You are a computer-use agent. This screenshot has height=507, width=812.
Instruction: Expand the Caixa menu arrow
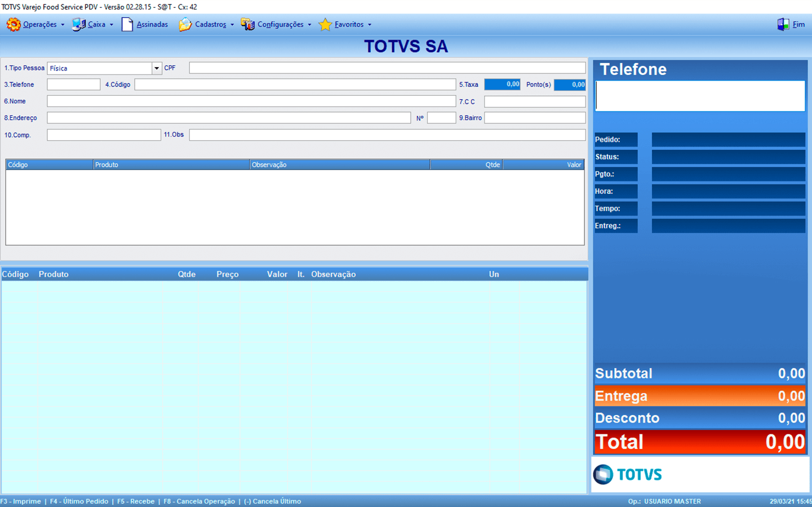point(112,25)
